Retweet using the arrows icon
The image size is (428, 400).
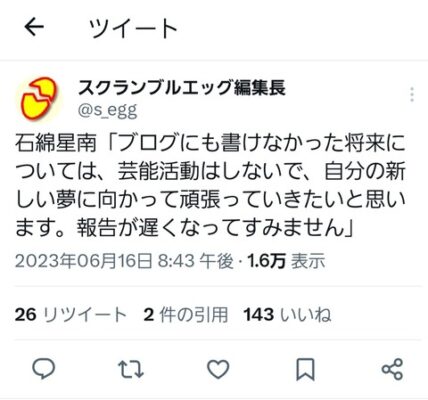[131, 369]
